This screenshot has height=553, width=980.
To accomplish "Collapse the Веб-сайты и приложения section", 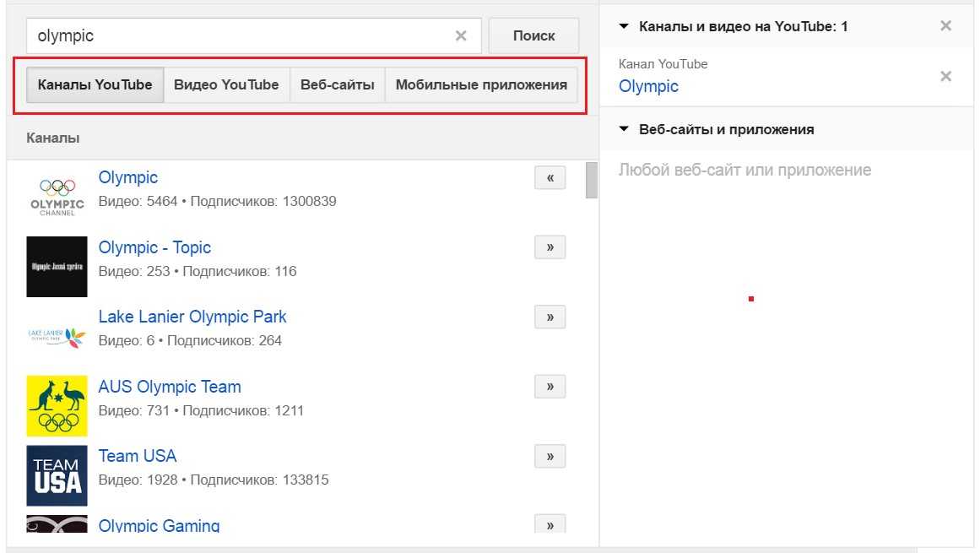I will [x=623, y=129].
